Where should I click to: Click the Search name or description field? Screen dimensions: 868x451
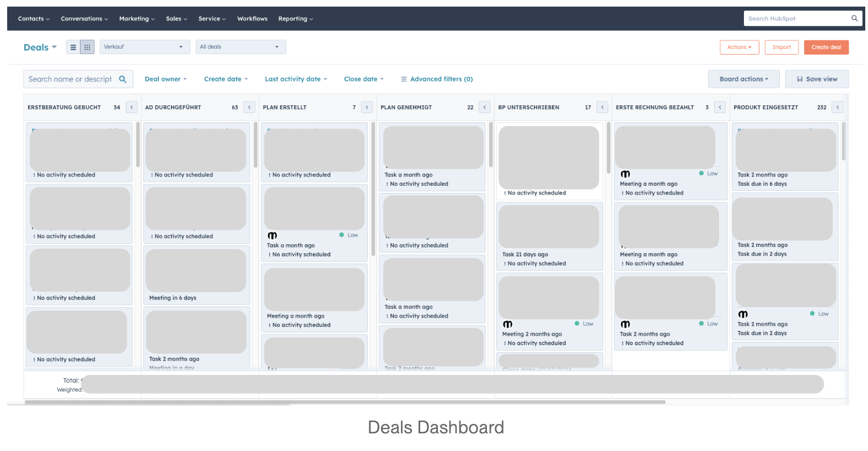pyautogui.click(x=70, y=79)
